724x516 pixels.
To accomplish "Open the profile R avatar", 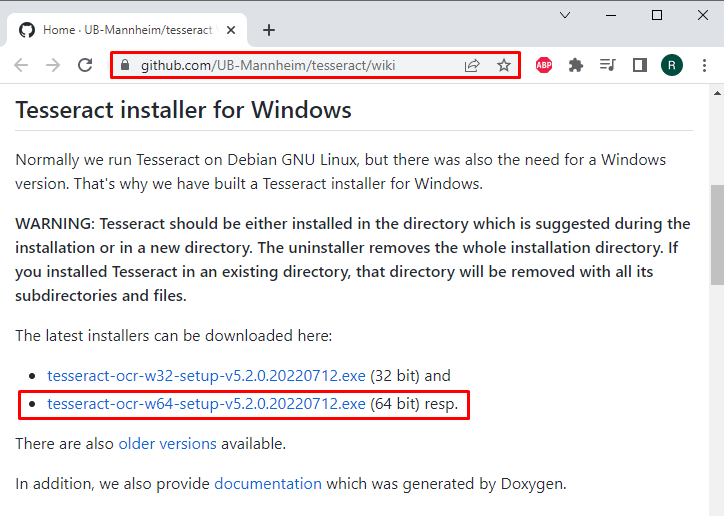I will click(x=672, y=65).
